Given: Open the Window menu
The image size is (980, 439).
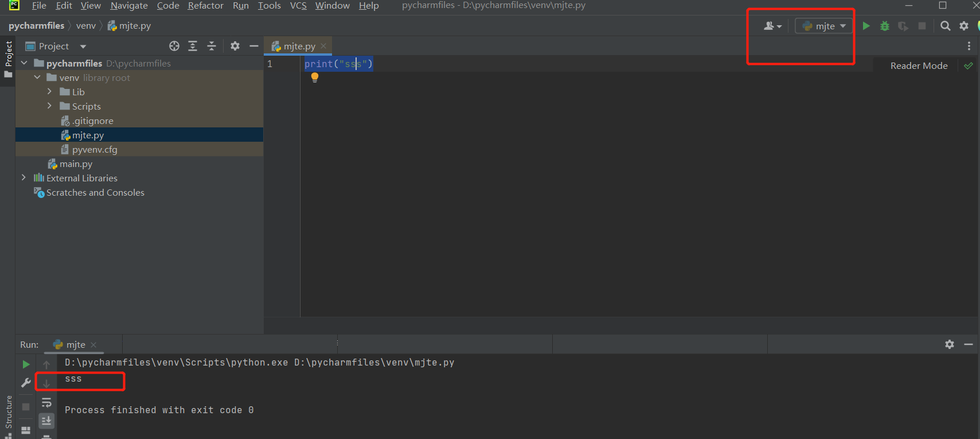Looking at the screenshot, I should click(x=332, y=6).
